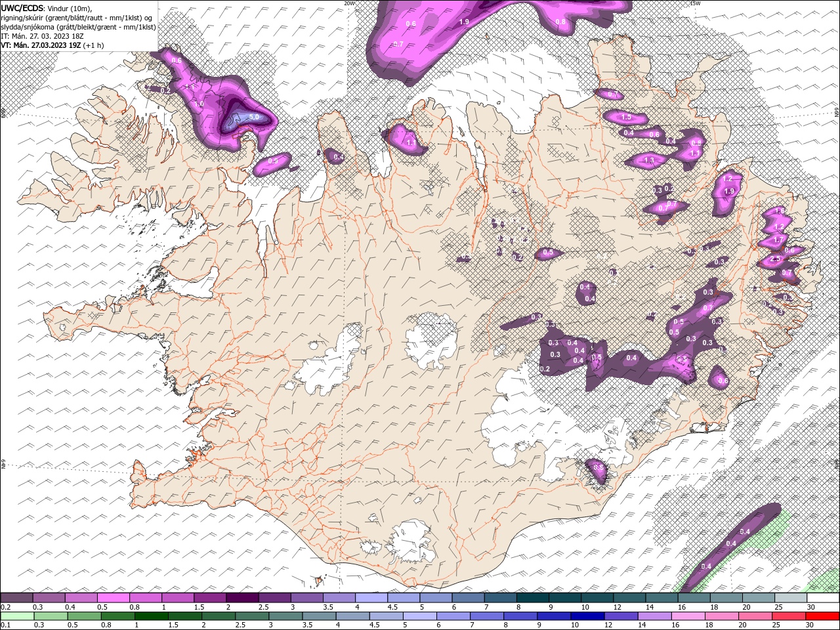Select the violet 12 swatch in lower legend
This screenshot has height=630, width=840.
click(x=621, y=616)
